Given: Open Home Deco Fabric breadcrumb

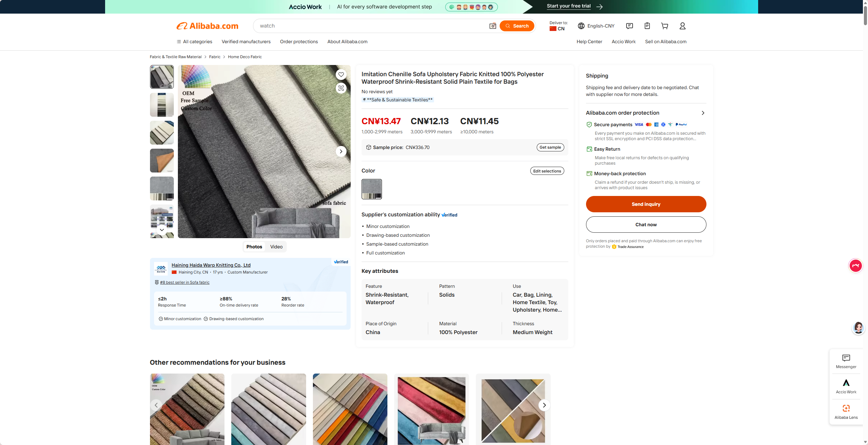Looking at the screenshot, I should tap(245, 57).
